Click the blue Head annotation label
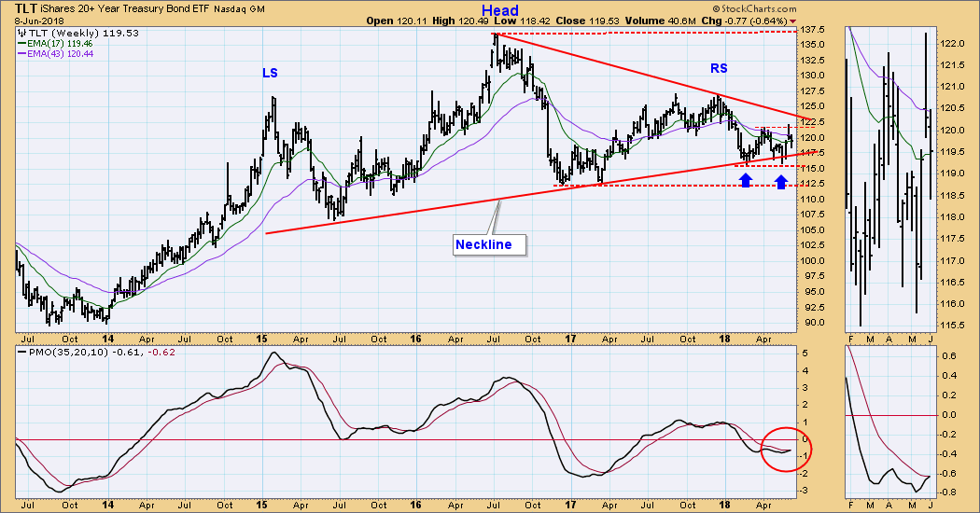The width and height of the screenshot is (980, 513). (x=500, y=10)
